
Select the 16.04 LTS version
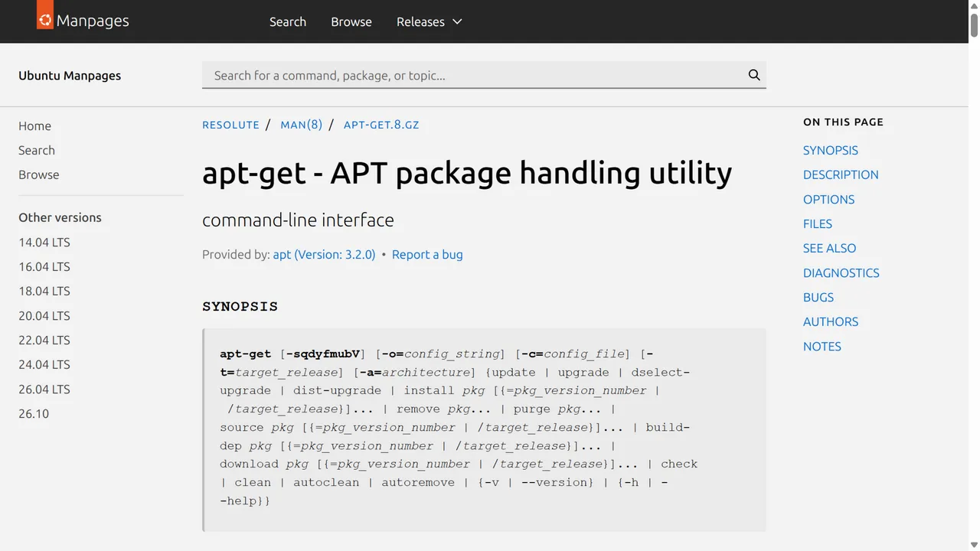pos(44,266)
